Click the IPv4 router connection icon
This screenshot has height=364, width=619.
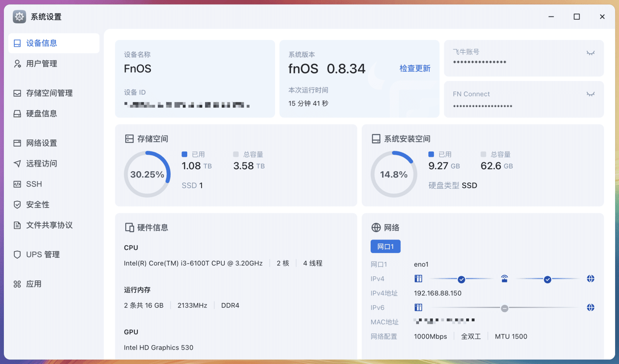coord(504,279)
